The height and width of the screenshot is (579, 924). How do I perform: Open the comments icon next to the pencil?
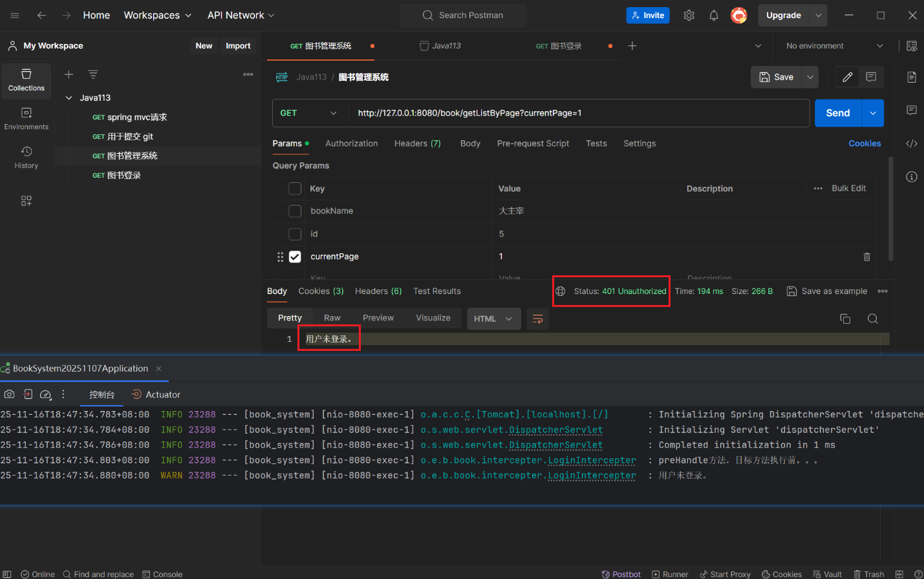click(871, 77)
